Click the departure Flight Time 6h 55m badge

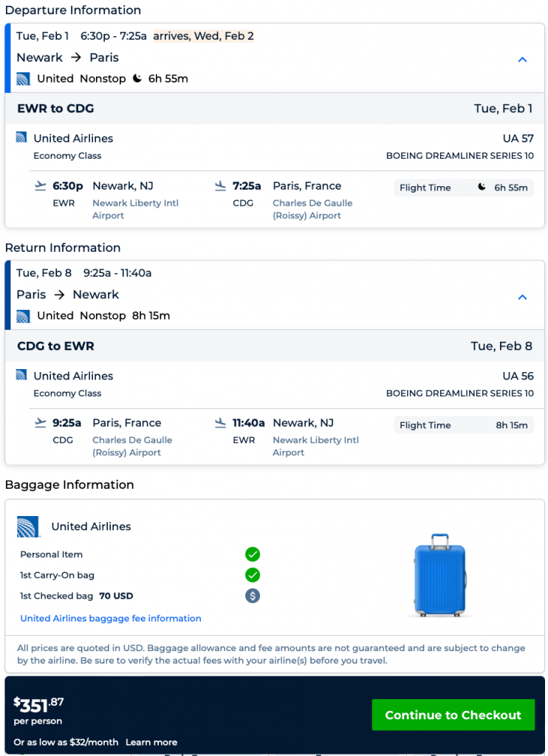click(x=463, y=188)
